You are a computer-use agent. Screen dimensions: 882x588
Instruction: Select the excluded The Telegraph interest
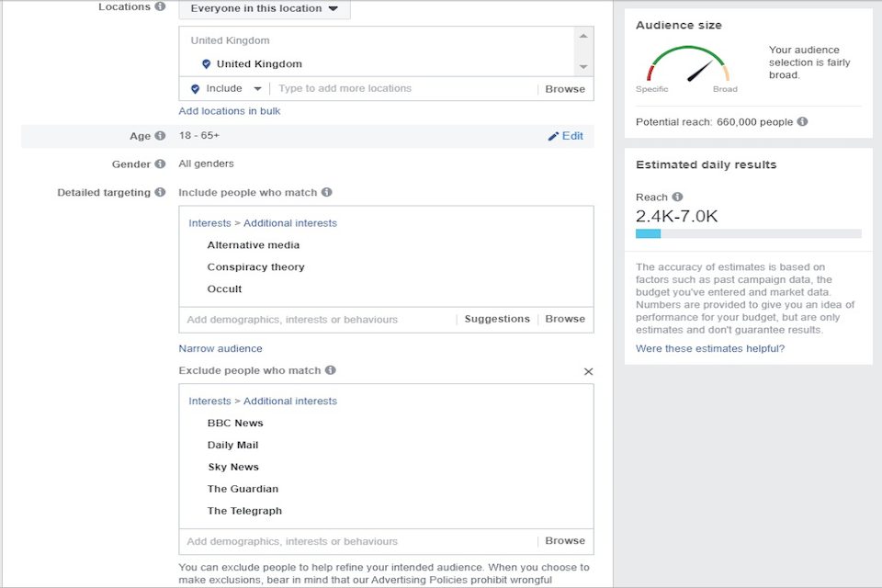click(244, 510)
